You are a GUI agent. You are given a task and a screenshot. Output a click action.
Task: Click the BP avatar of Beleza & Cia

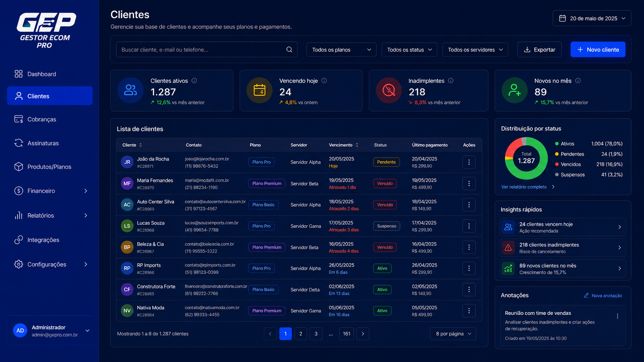click(127, 247)
